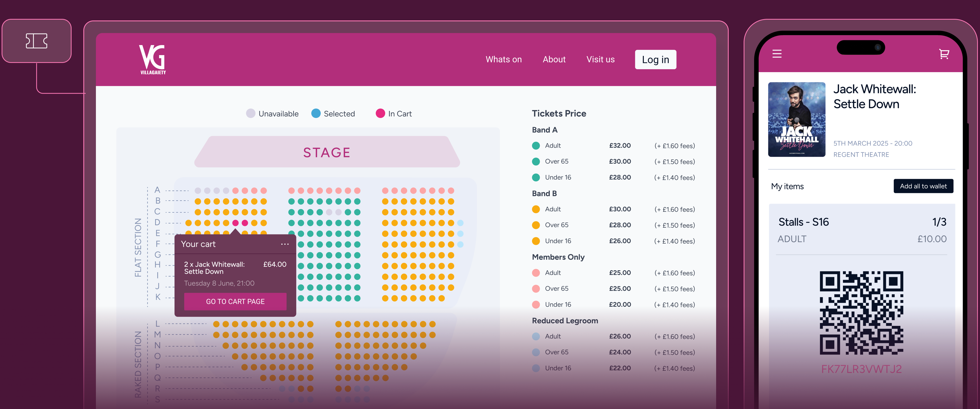The width and height of the screenshot is (980, 409).
Task: Click the ticket icon badge
Action: pyautogui.click(x=36, y=41)
